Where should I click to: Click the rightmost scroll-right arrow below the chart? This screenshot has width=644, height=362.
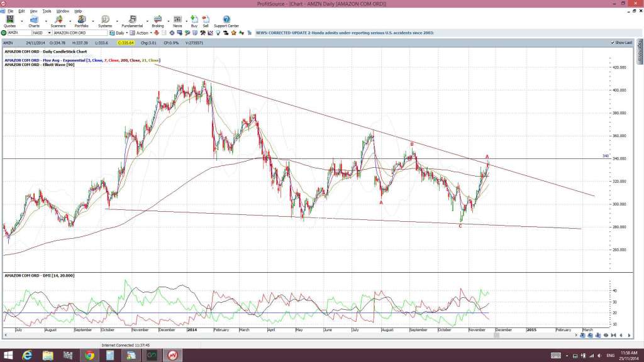click(x=629, y=336)
